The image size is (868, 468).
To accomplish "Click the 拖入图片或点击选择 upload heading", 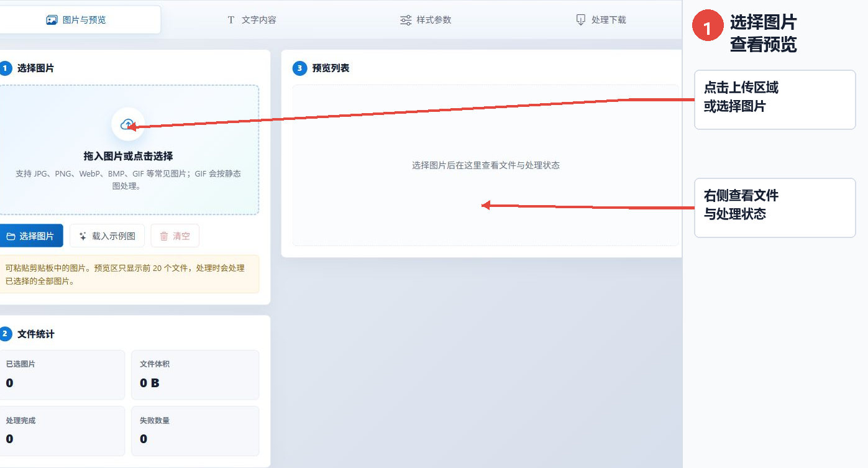I will [128, 156].
